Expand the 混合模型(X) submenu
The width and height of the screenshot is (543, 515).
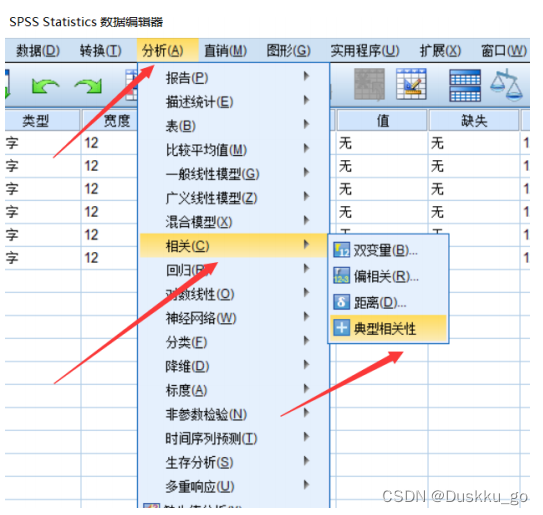pyautogui.click(x=234, y=222)
